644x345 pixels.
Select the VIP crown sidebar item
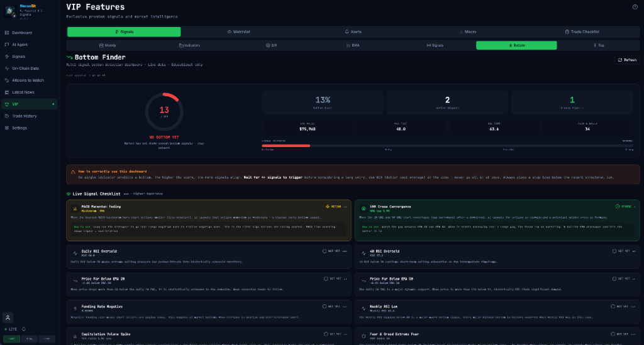29,104
